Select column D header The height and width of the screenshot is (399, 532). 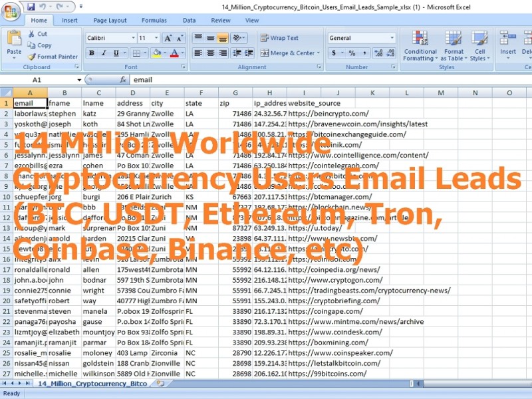point(132,92)
